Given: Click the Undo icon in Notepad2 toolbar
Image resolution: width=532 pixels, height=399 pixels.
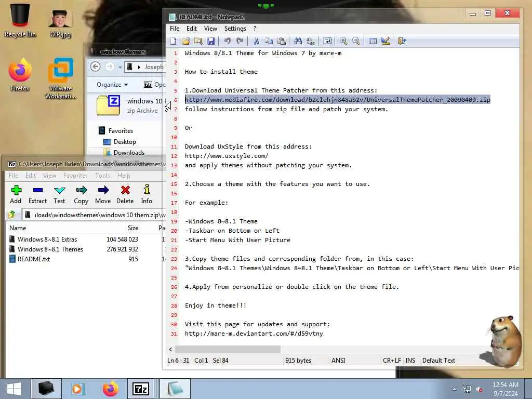Looking at the screenshot, I should pyautogui.click(x=228, y=41).
